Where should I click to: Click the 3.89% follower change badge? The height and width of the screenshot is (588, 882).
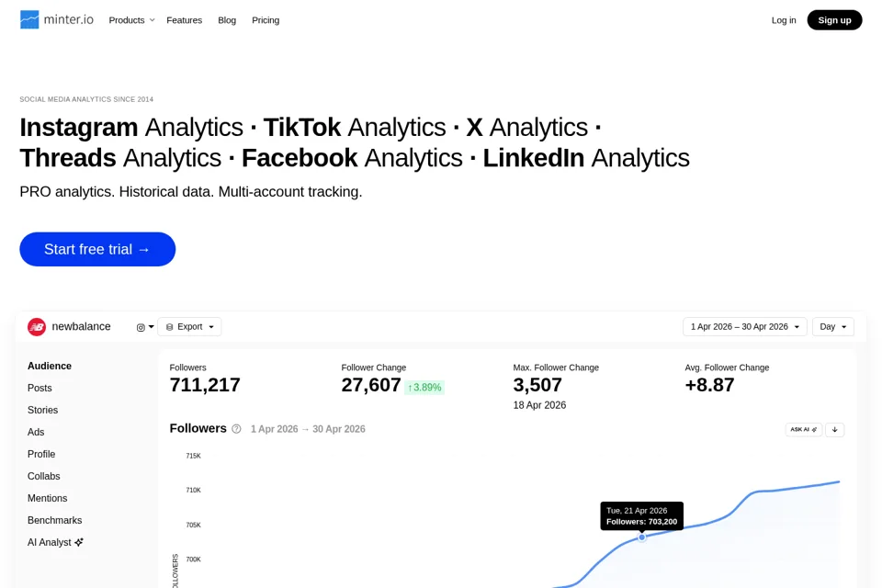424,388
